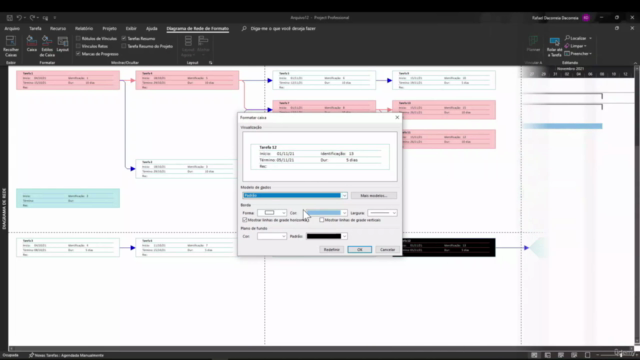Switch to the Relatório ribbon tab
Image resolution: width=640 pixels, height=360 pixels.
84,29
